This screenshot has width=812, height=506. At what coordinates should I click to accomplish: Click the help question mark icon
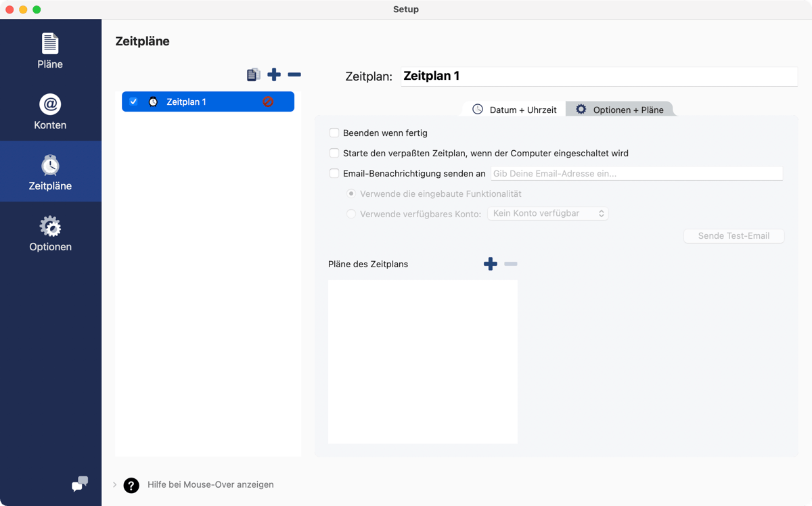tap(131, 485)
